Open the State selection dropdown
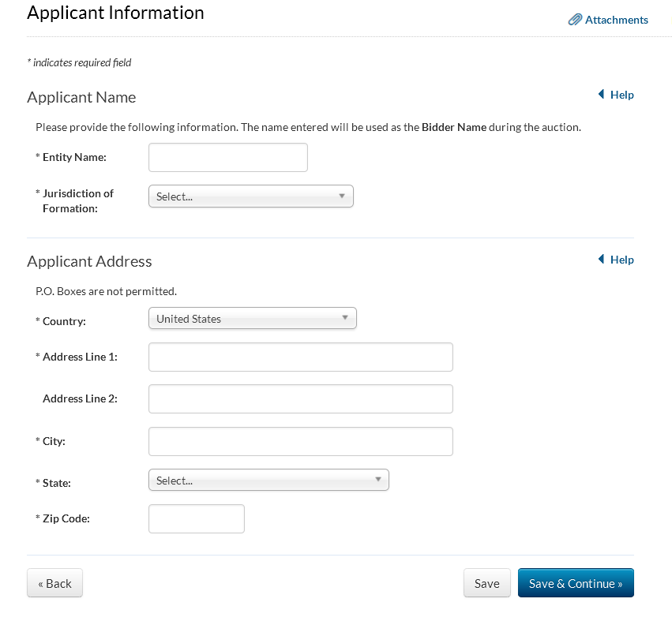This screenshot has width=672, height=621. click(268, 480)
